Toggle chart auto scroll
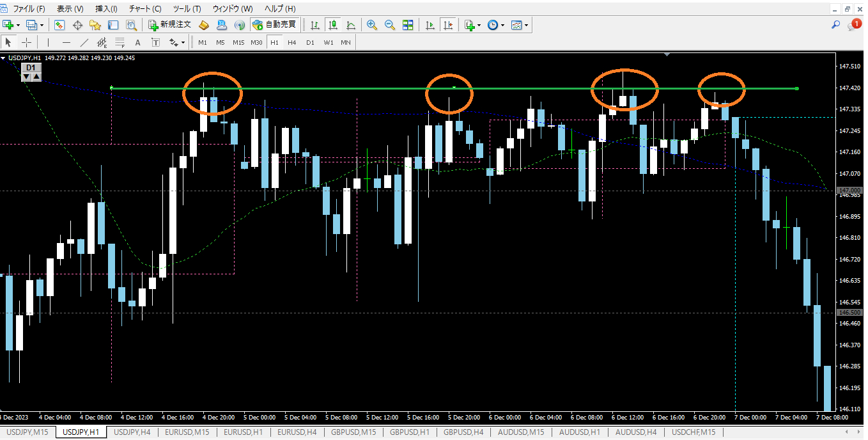The width and height of the screenshot is (868, 440). (430, 25)
